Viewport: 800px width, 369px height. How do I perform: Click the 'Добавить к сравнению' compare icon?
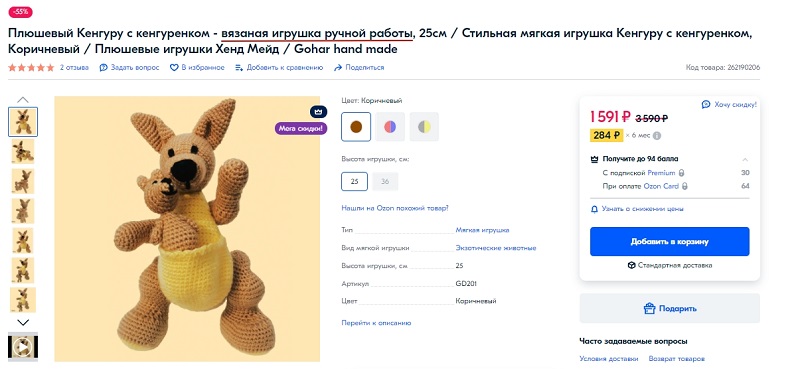[239, 67]
